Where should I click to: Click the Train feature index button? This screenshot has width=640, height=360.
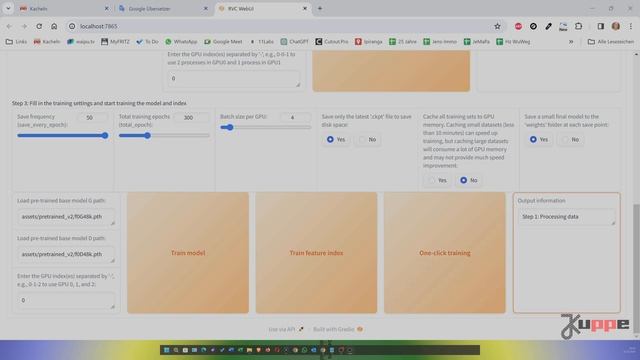pyautogui.click(x=316, y=253)
